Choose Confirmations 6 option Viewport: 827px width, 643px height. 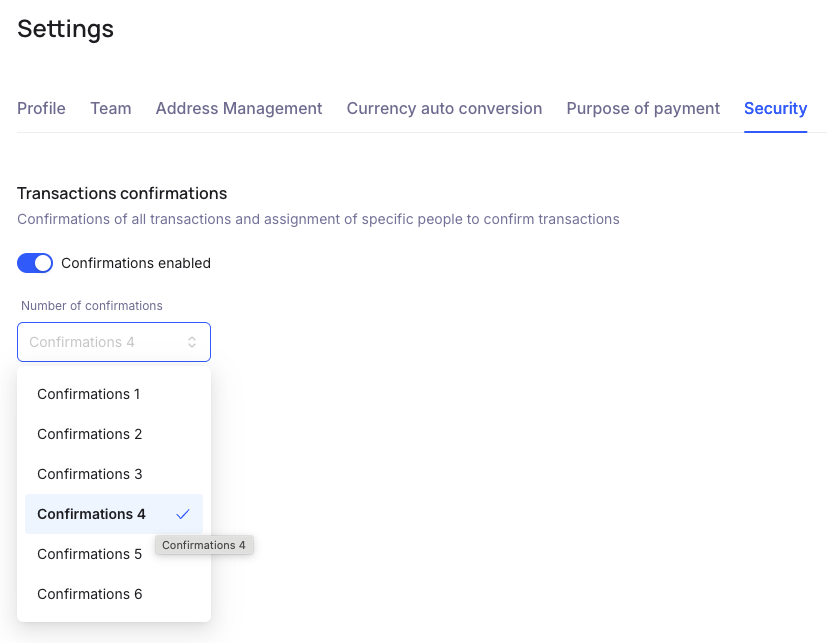pos(90,594)
